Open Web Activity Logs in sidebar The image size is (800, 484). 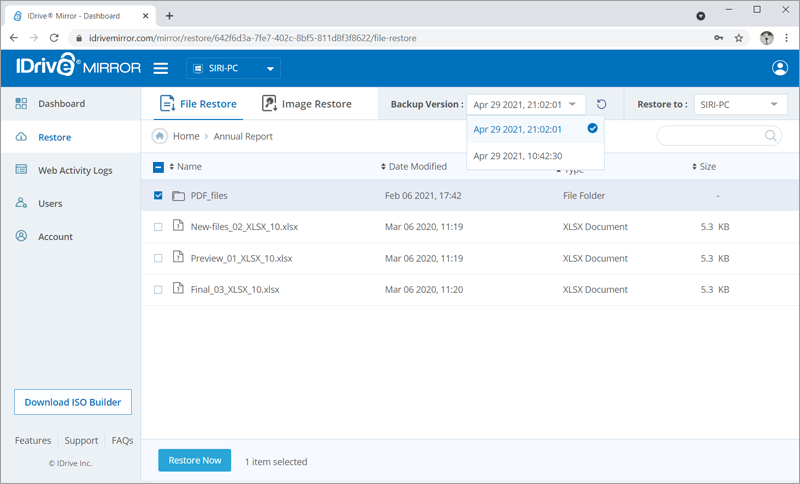tap(75, 170)
